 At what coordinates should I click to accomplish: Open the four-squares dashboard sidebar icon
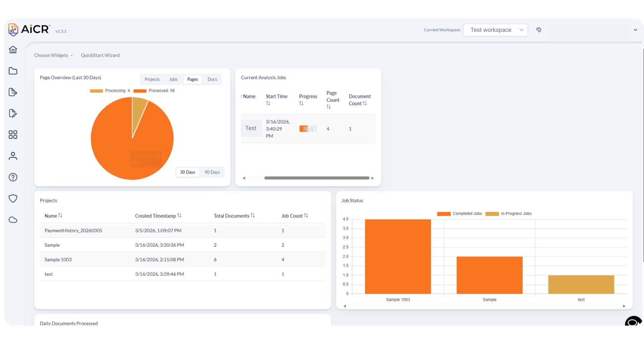(x=13, y=135)
